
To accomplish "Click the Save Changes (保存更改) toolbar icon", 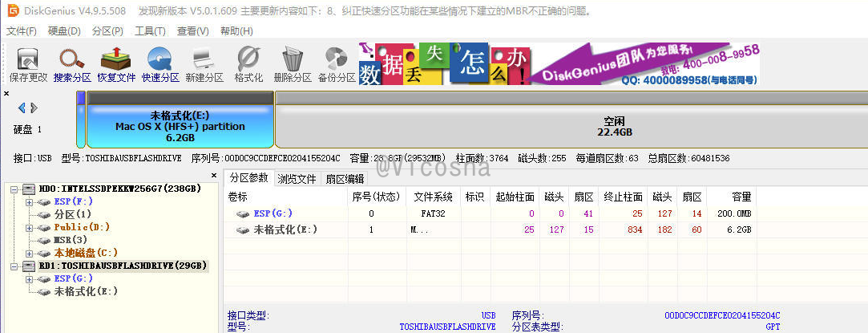I will click(x=28, y=65).
